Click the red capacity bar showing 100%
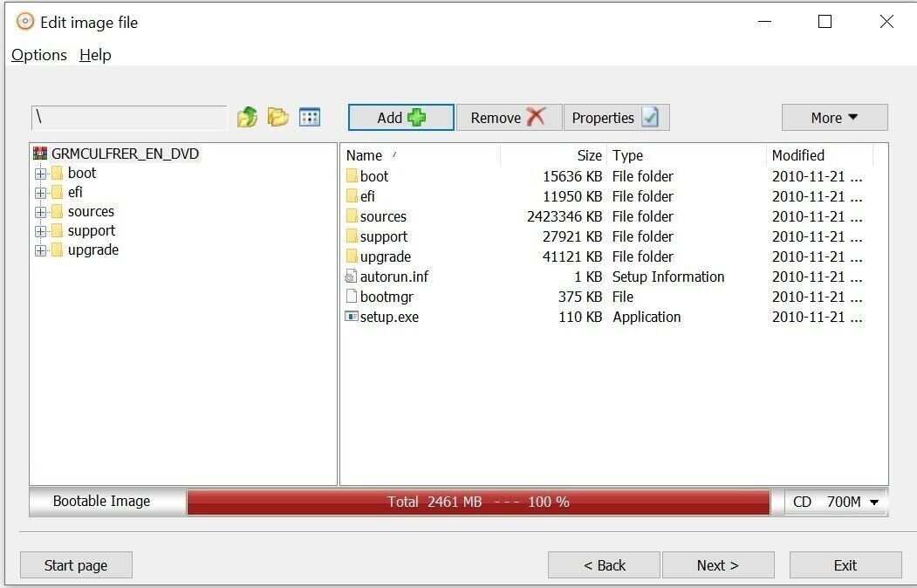The width and height of the screenshot is (917, 588). pos(480,502)
